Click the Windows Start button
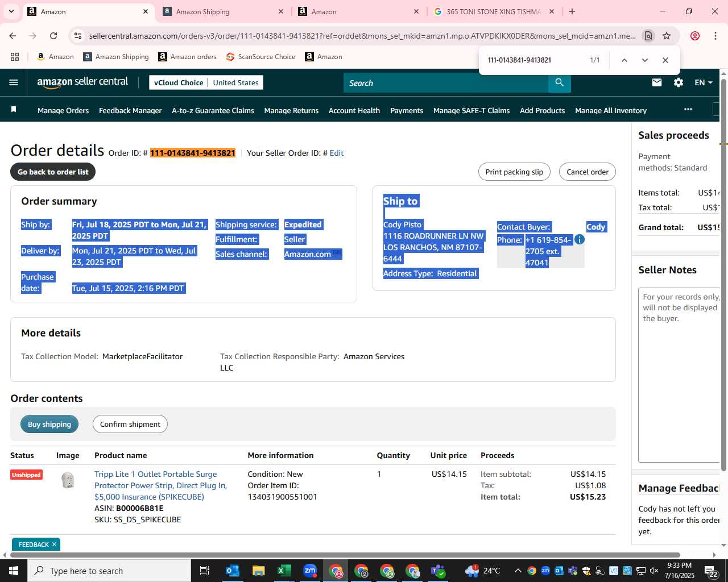The width and height of the screenshot is (728, 582). 14,571
